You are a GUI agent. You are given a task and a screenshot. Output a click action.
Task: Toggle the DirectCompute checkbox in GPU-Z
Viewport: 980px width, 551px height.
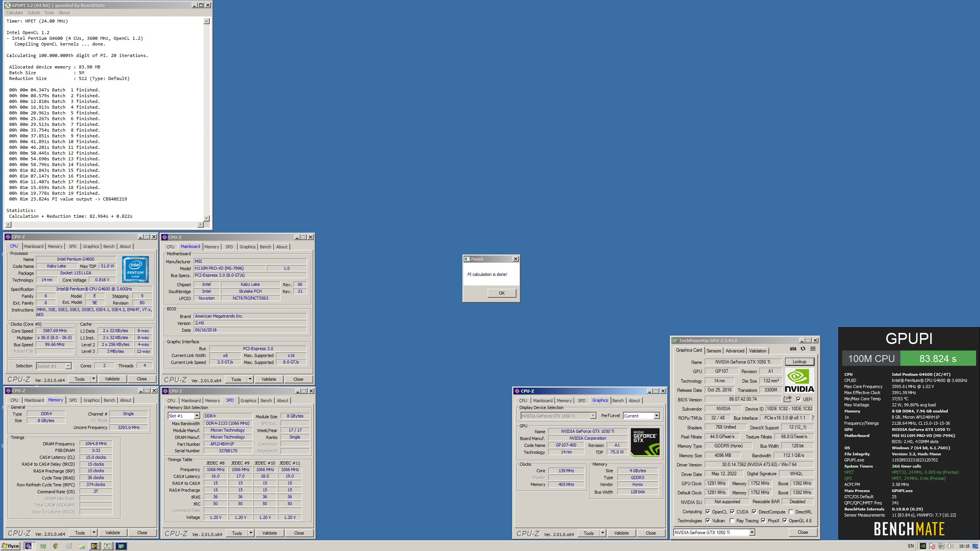[754, 512]
